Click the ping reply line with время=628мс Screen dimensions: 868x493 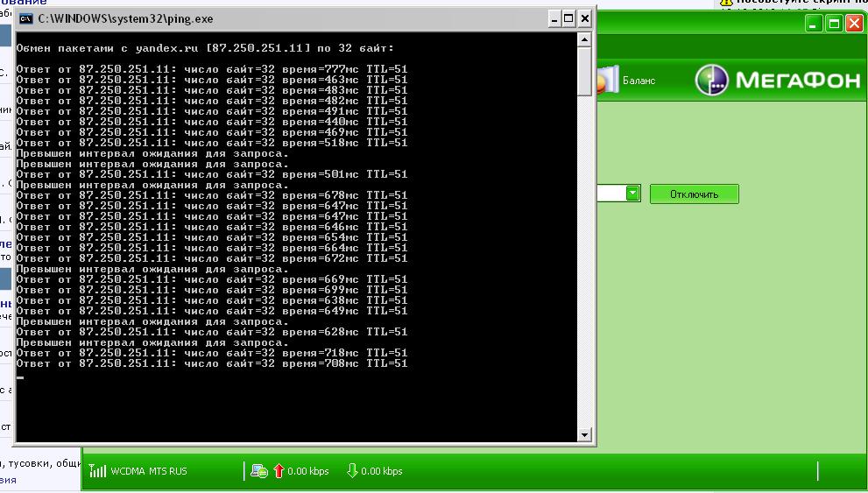coord(212,332)
